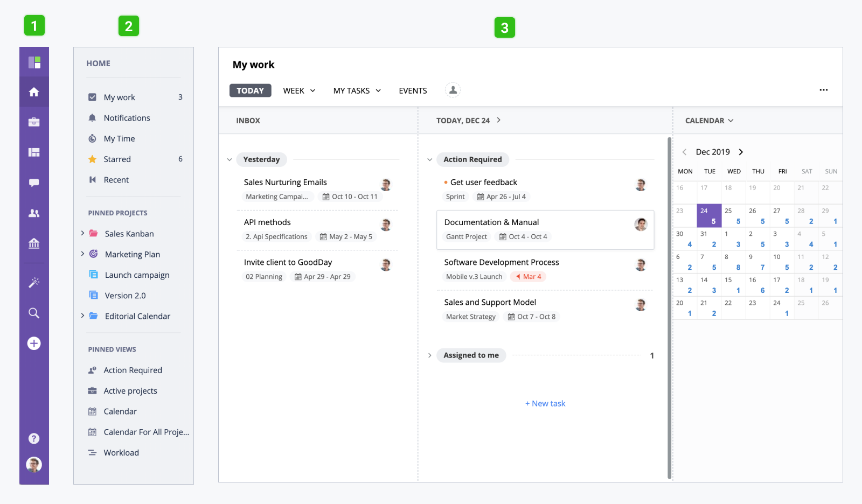Image resolution: width=862 pixels, height=504 pixels.
Task: Click the plus create icon in sidebar
Action: (x=34, y=344)
